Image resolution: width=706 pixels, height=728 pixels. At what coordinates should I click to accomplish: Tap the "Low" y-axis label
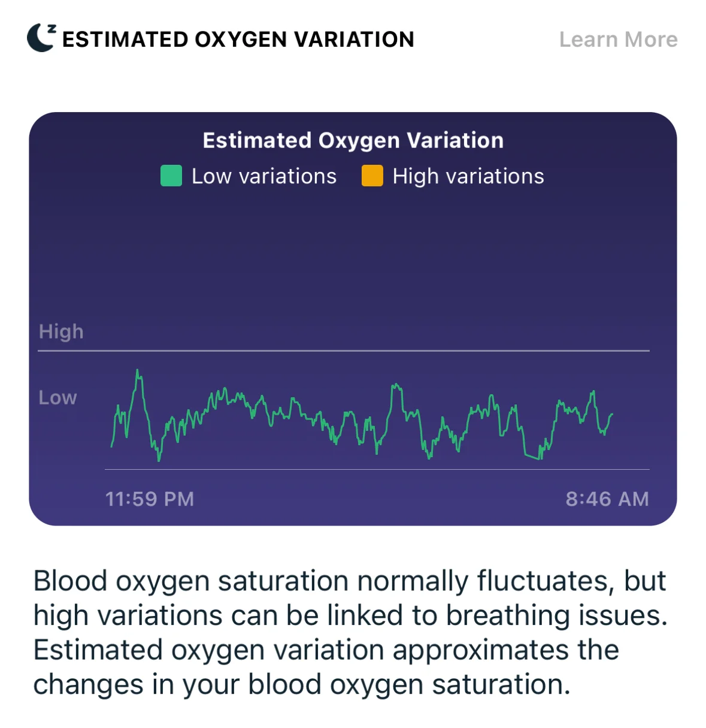pyautogui.click(x=57, y=397)
